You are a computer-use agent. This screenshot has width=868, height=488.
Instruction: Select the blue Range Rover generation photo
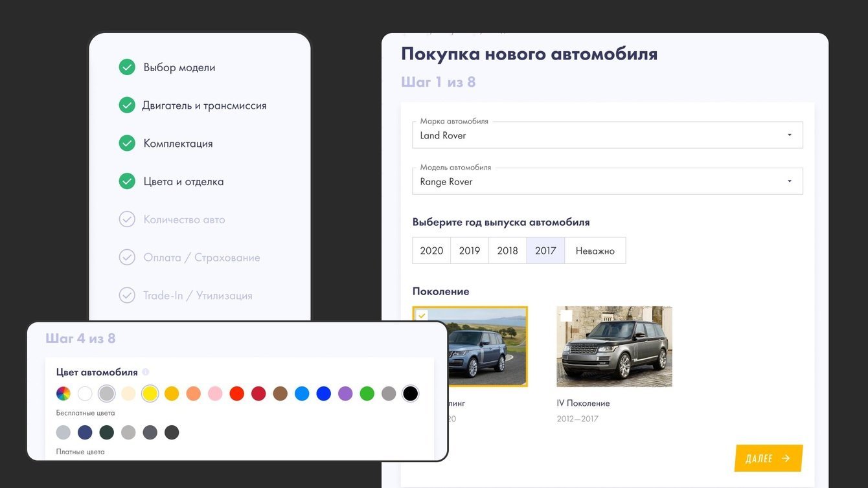[x=488, y=347]
